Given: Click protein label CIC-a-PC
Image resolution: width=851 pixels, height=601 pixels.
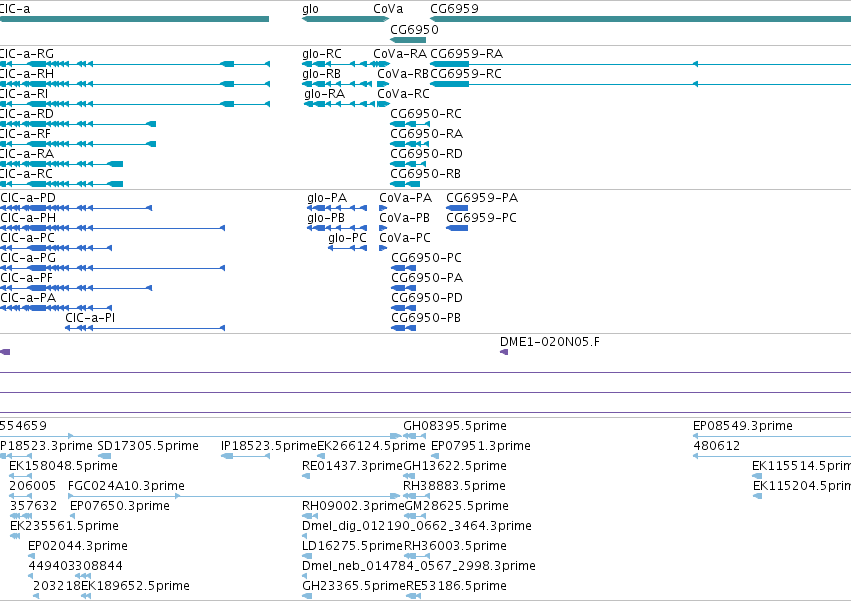Looking at the screenshot, I should [28, 238].
